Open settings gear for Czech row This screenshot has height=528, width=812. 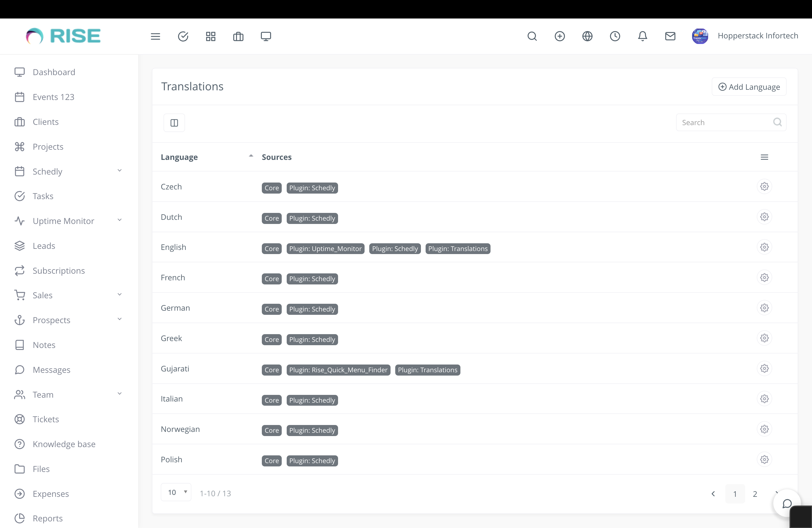click(x=764, y=187)
